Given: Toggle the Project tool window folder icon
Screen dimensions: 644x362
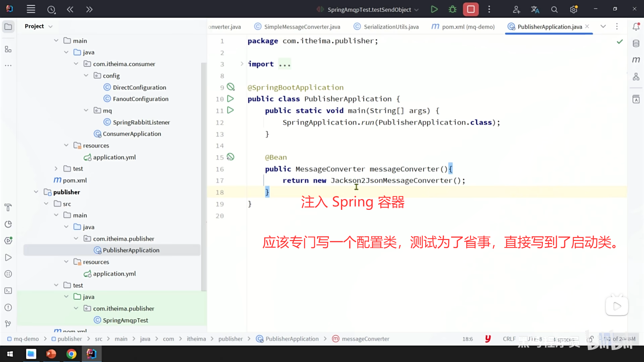Looking at the screenshot, I should click(8, 26).
